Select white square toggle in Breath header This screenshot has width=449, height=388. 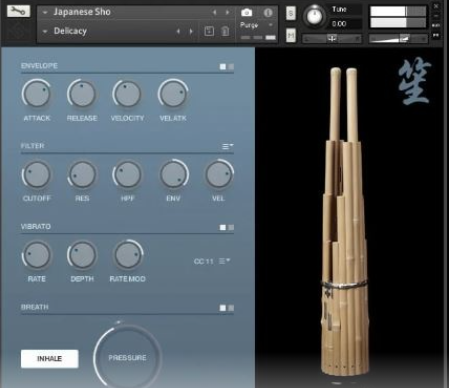tap(223, 308)
